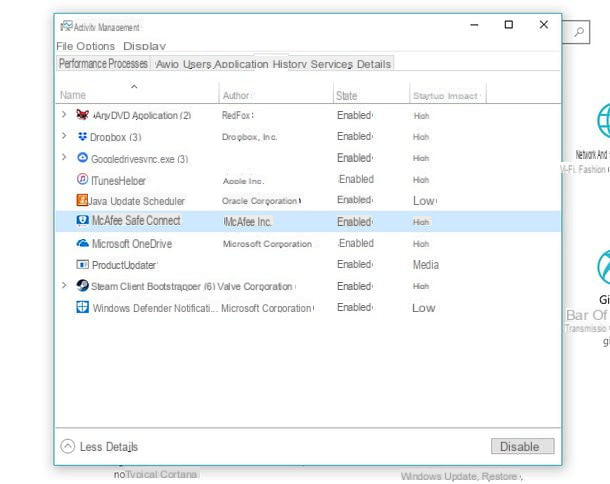Screen dimensions: 610x484
Task: Switch to Performance tab
Action: pyautogui.click(x=82, y=63)
